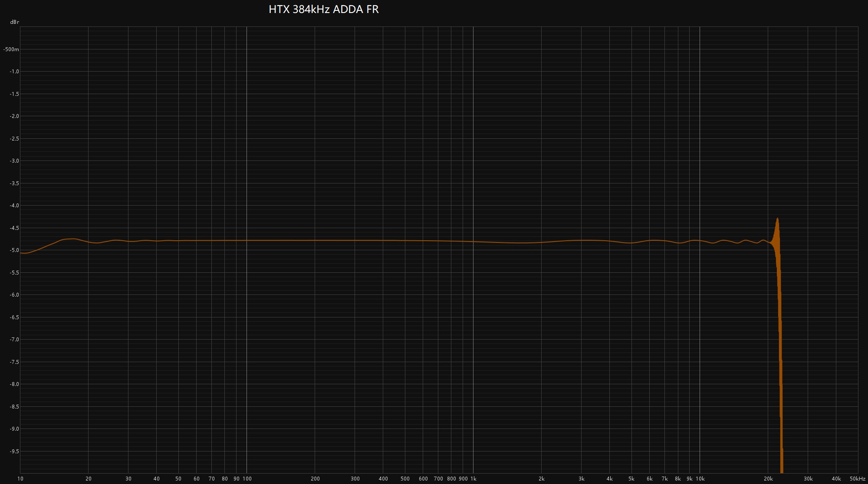
Task: Click the 40k x-axis label
Action: tap(836, 479)
